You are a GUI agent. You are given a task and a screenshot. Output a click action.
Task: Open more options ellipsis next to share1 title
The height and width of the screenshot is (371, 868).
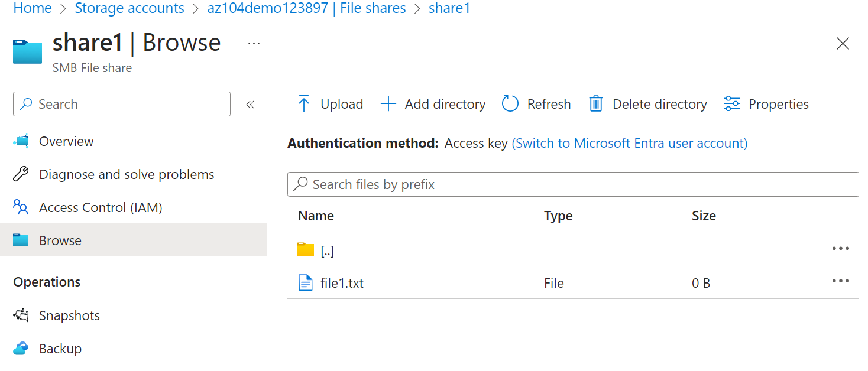pos(254,43)
